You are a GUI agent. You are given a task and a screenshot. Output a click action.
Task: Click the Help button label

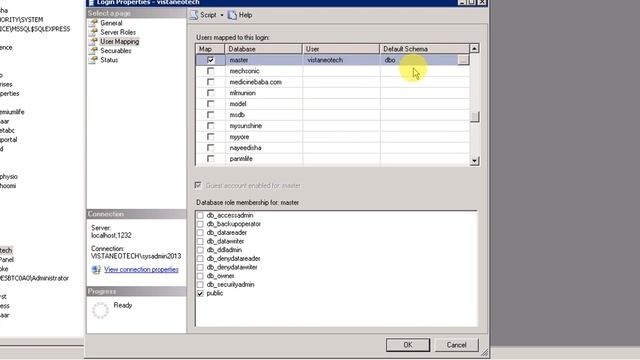point(245,15)
